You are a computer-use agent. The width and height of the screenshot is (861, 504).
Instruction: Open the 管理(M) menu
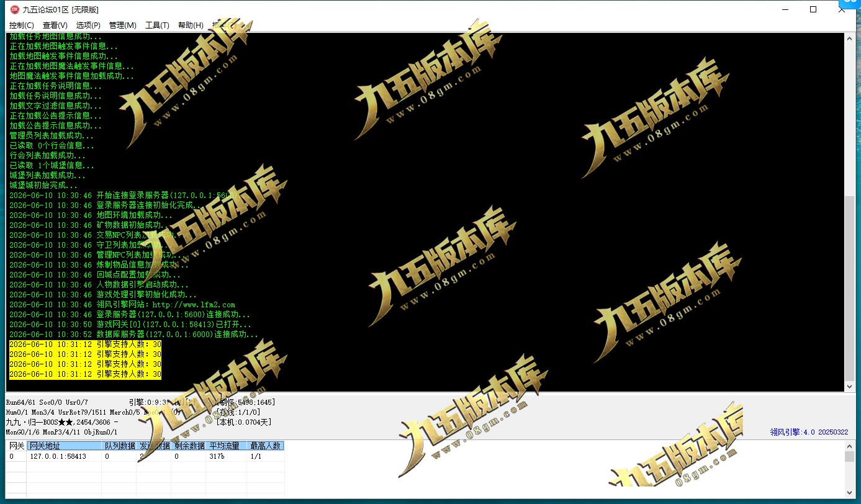(x=122, y=25)
